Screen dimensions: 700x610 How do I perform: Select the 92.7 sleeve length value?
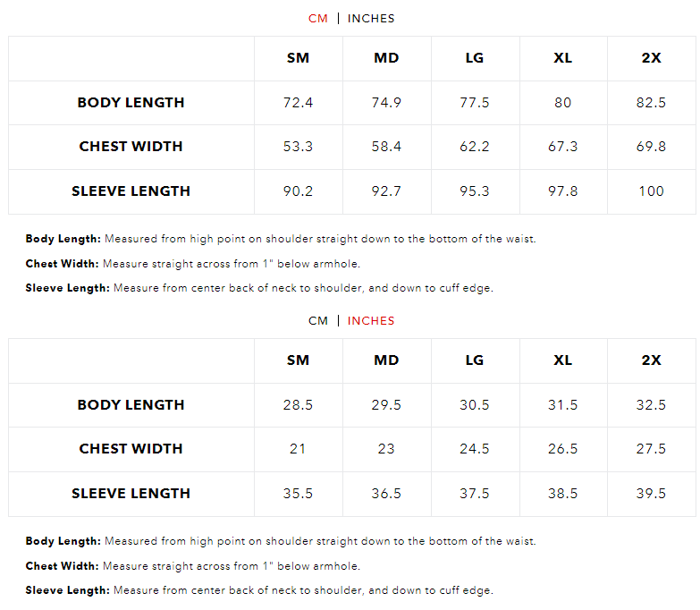[x=386, y=191]
